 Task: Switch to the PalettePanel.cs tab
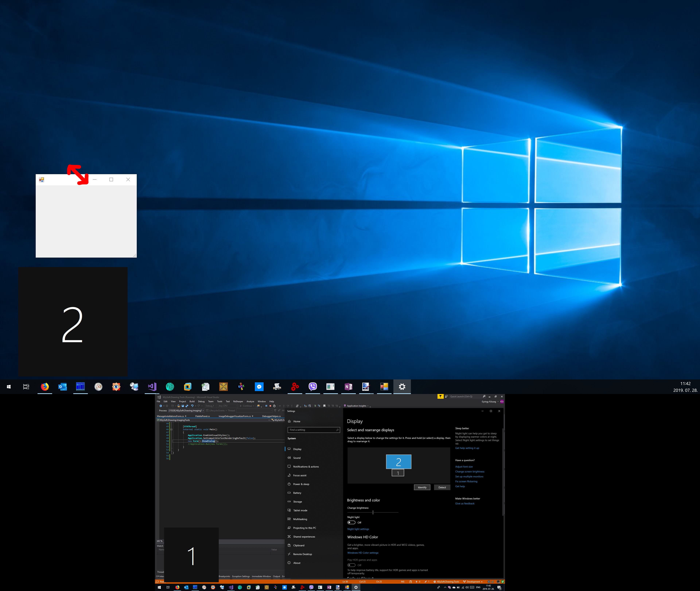[x=203, y=416]
